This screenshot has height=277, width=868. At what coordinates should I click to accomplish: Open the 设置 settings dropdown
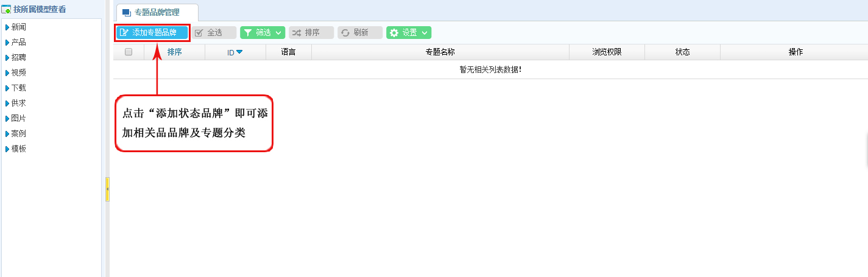pos(409,33)
